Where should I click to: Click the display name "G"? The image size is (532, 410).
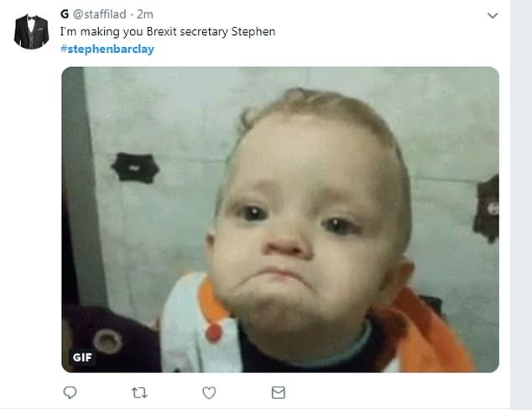65,15
